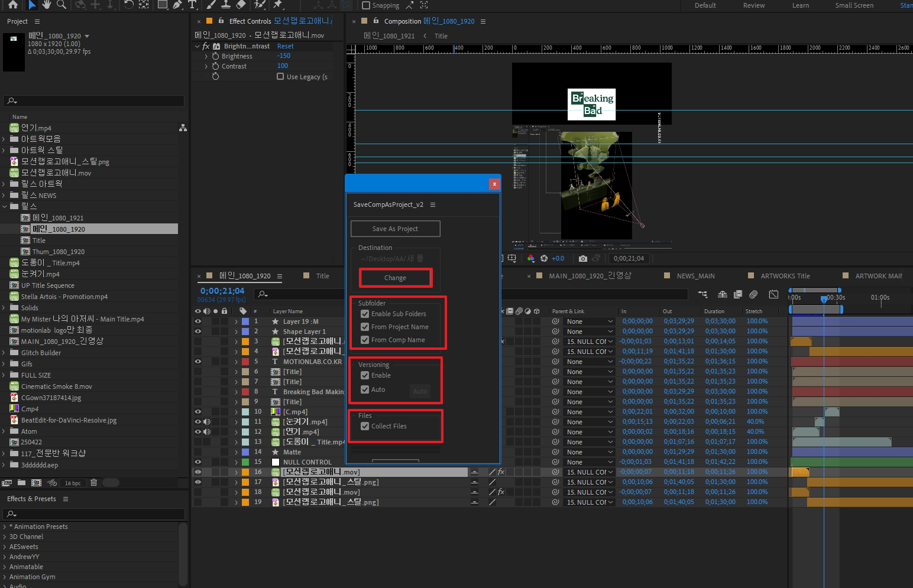Viewport: 913px width, 588px height.
Task: Expand the Brightness property twirl arrow
Action: 206,56
